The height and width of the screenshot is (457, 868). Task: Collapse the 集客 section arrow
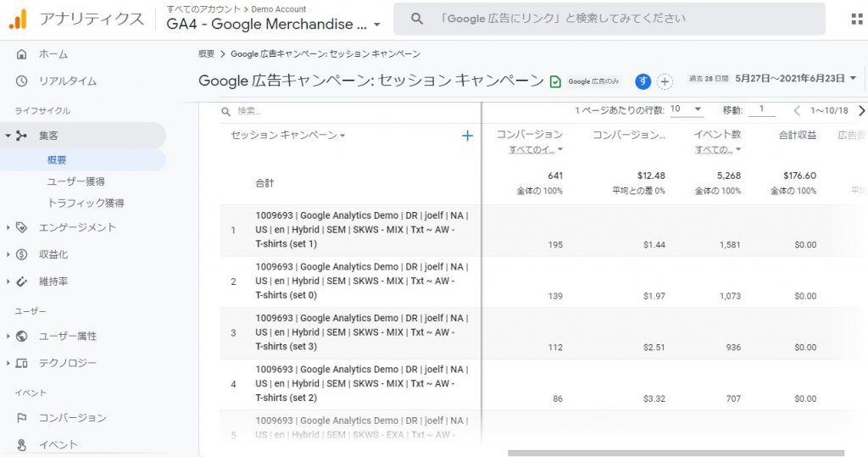(8, 136)
